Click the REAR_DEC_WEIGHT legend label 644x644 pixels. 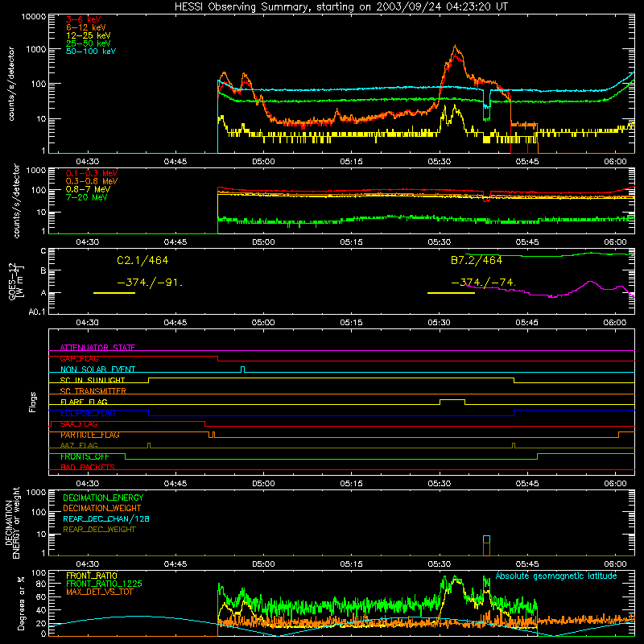point(99,530)
